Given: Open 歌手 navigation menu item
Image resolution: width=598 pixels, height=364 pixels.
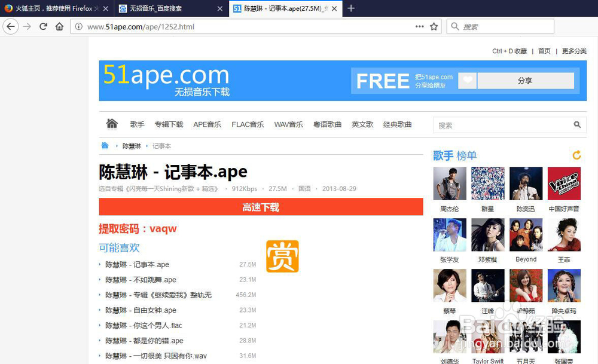Looking at the screenshot, I should [x=138, y=124].
